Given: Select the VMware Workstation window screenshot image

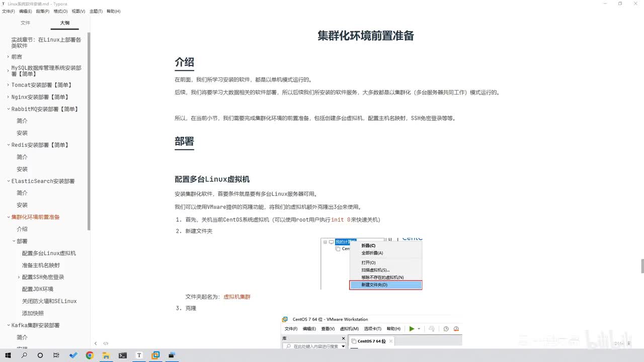Looking at the screenshot, I should coord(371,331).
